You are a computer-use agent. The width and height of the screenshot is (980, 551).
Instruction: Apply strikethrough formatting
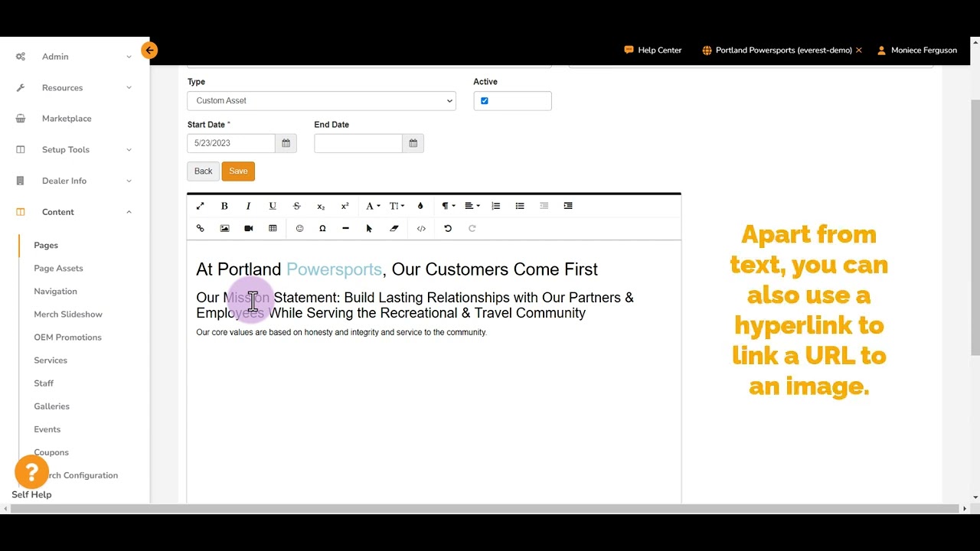[x=296, y=206]
